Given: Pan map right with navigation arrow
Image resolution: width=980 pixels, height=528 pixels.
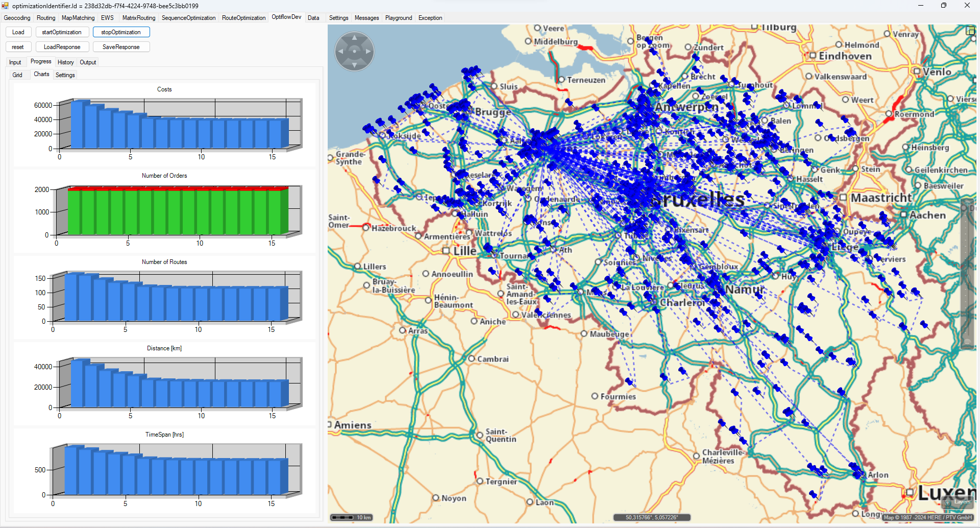Looking at the screenshot, I should [x=367, y=52].
